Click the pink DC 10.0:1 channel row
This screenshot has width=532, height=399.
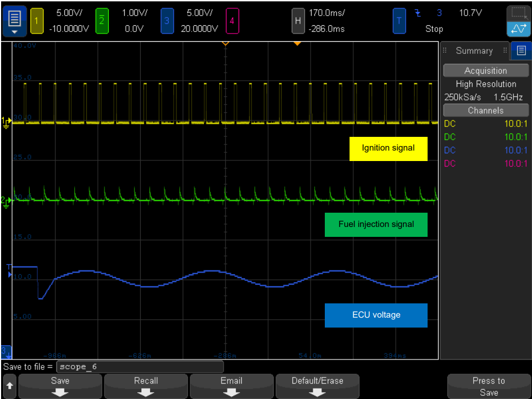pos(486,163)
